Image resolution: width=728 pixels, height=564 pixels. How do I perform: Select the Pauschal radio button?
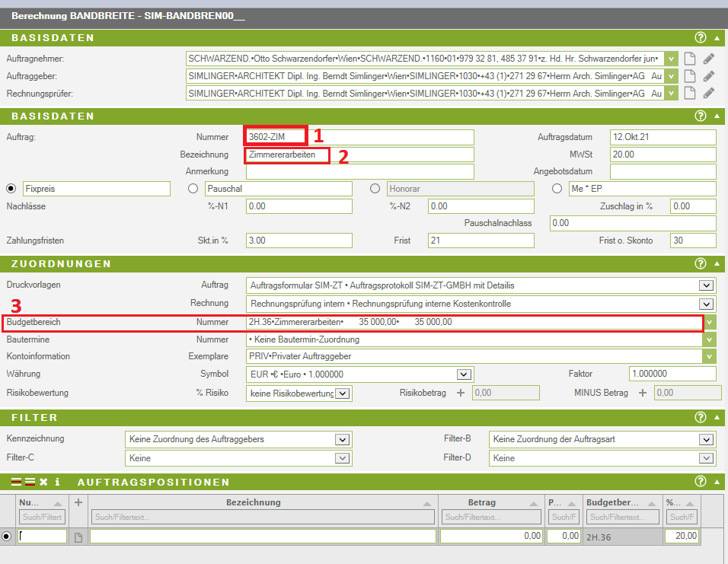click(x=193, y=189)
